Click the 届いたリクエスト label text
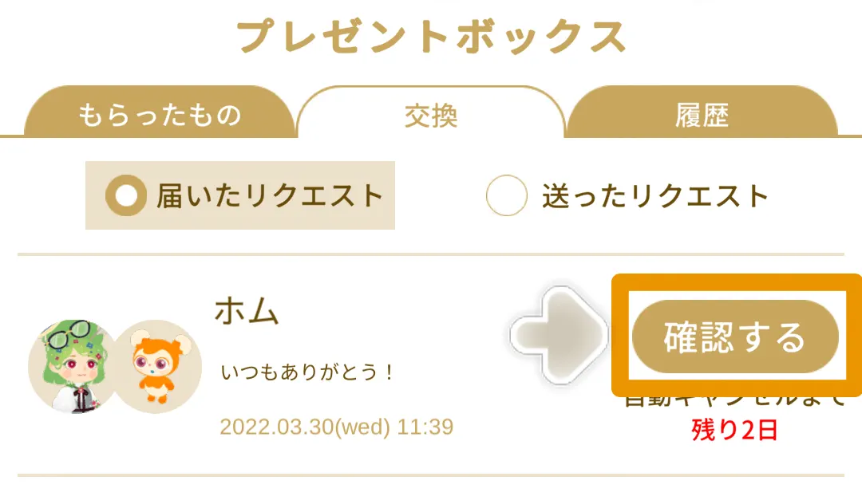Screen dimensions: 862x504 pos(270,195)
